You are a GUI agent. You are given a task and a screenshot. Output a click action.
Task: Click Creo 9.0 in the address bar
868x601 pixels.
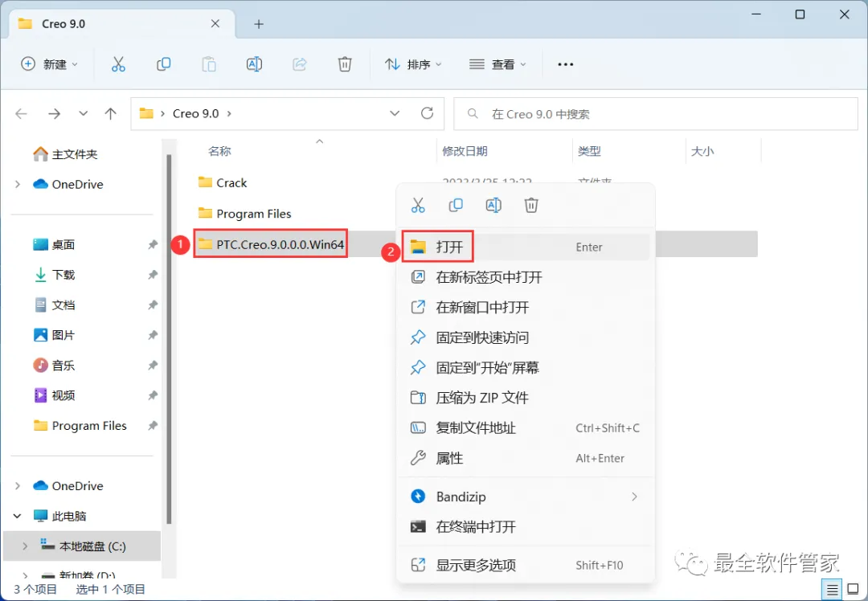coord(195,113)
